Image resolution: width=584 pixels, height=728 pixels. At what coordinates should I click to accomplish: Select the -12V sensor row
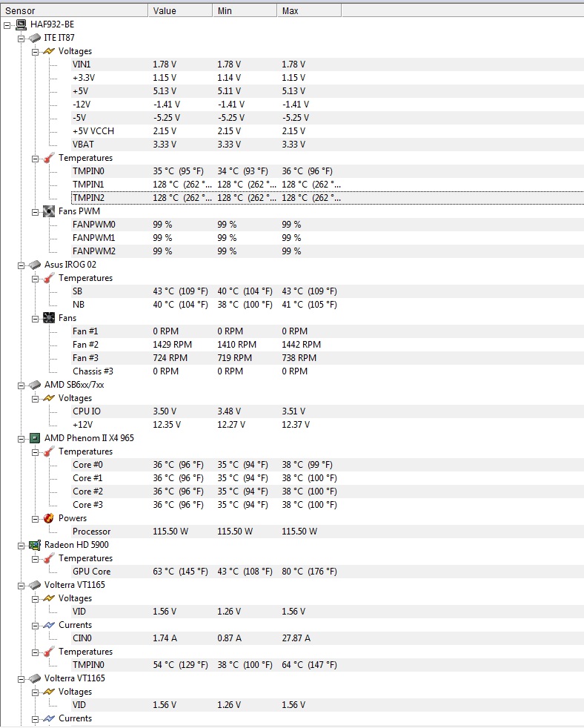(328, 105)
